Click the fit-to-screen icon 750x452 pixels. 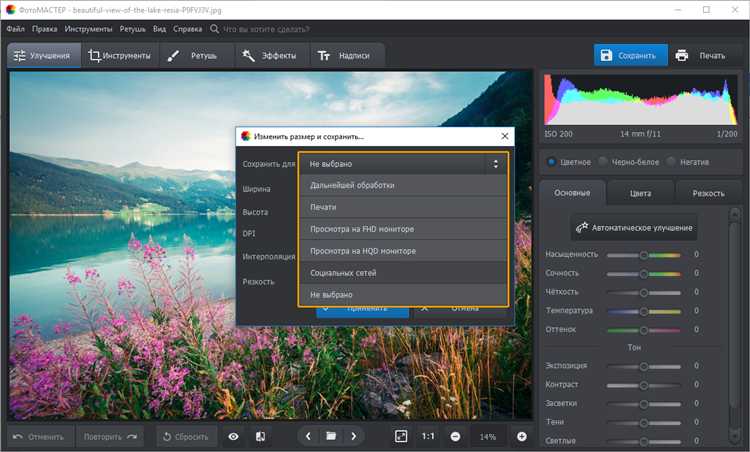pyautogui.click(x=401, y=436)
